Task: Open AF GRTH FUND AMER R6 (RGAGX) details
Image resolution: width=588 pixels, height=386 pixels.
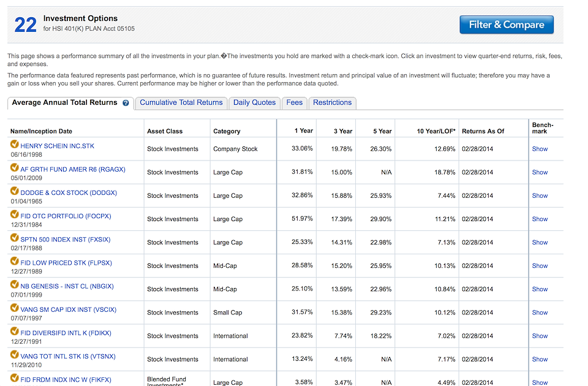Action: click(x=73, y=169)
